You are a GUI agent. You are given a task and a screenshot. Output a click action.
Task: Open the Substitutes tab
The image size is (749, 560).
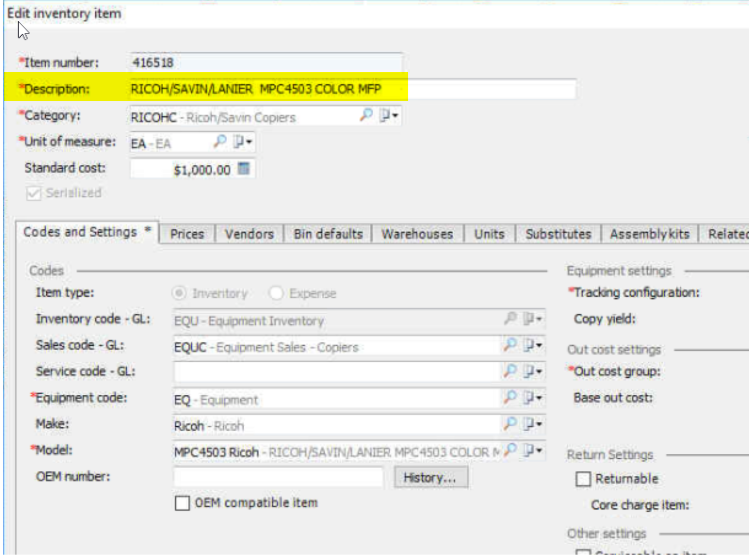pyautogui.click(x=558, y=234)
